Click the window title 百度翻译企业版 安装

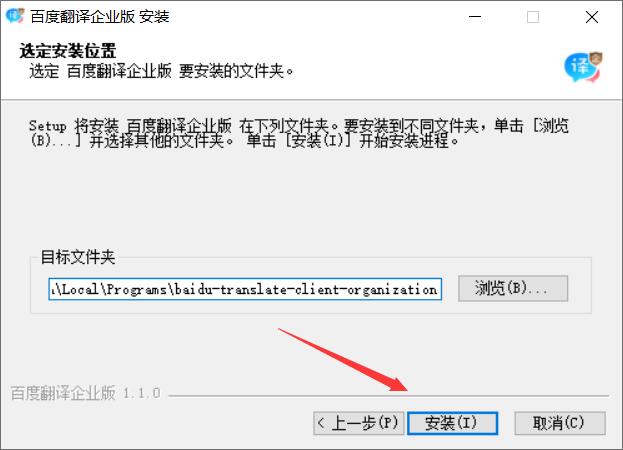(x=100, y=17)
